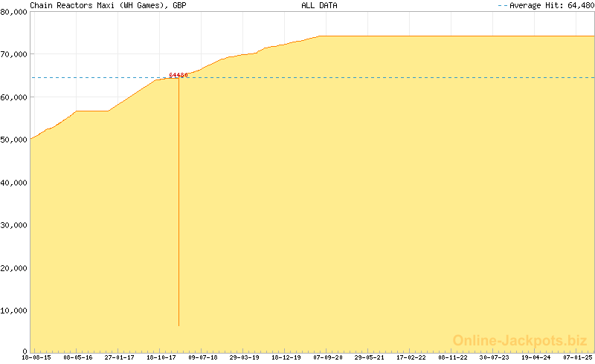The width and height of the screenshot is (595, 364).
Task: Click the 07-09-20 x-axis date
Action: (x=328, y=357)
